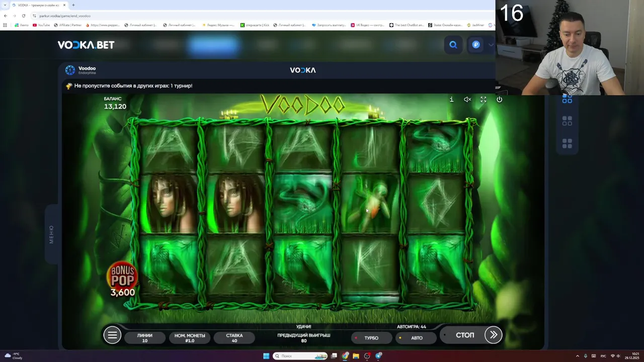Open the JasMiner bookmark
644x362 pixels.
click(475, 25)
